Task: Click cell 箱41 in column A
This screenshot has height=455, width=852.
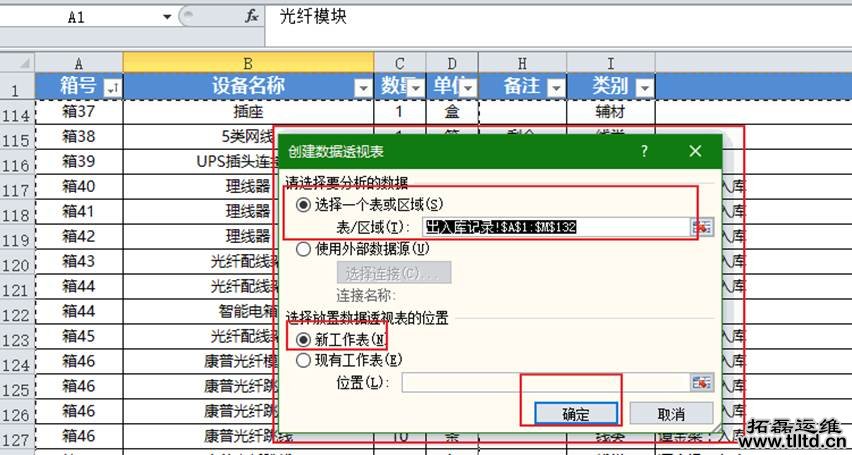Action: pos(79,211)
